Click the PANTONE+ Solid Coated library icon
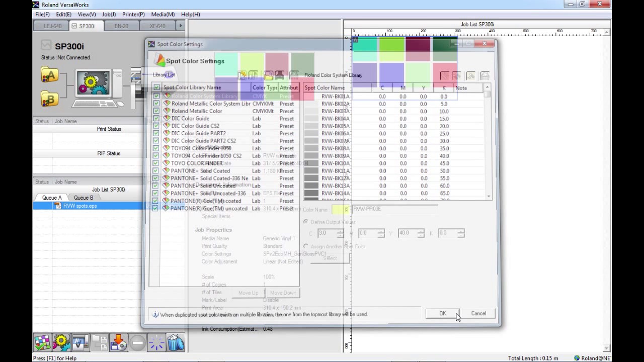The width and height of the screenshot is (644, 362). coord(167,170)
